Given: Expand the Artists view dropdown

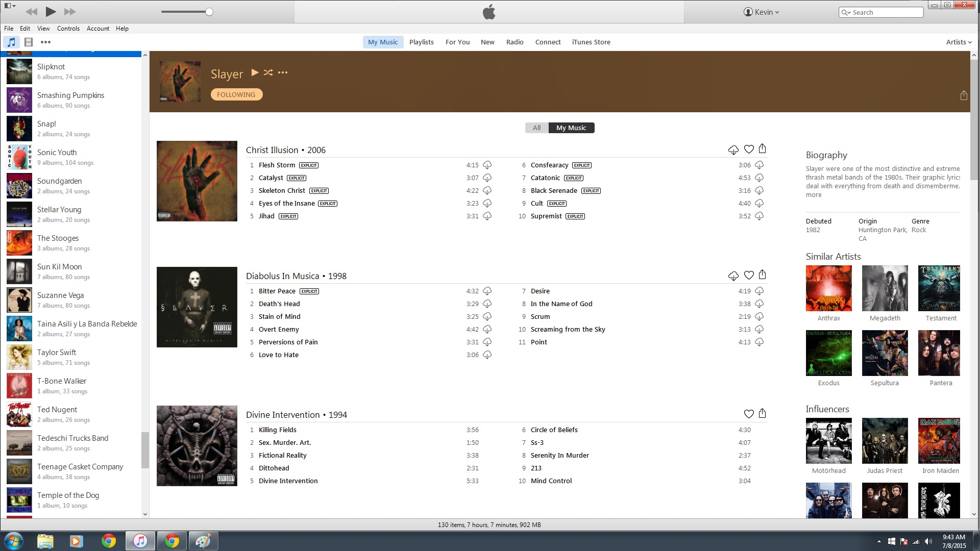Looking at the screenshot, I should pyautogui.click(x=959, y=42).
